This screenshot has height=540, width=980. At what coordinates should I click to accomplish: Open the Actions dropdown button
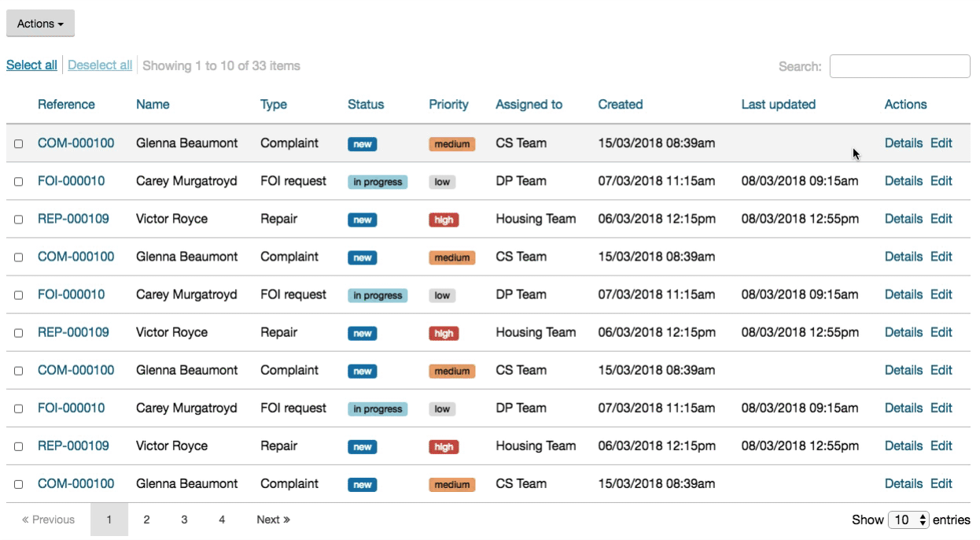(40, 24)
